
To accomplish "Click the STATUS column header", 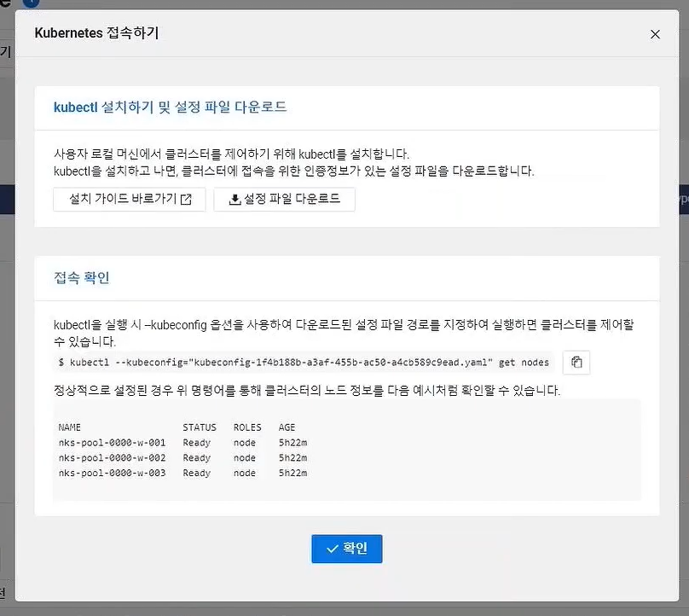I will pyautogui.click(x=200, y=427).
